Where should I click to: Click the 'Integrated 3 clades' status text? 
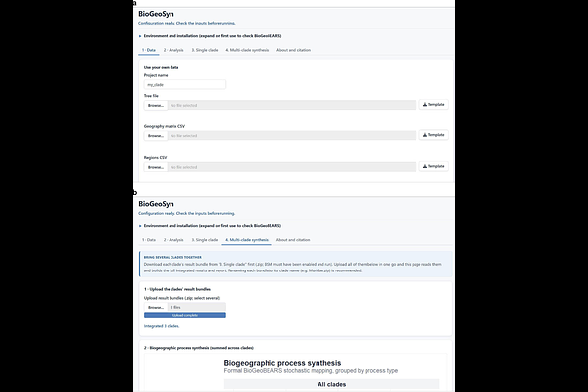tap(162, 326)
